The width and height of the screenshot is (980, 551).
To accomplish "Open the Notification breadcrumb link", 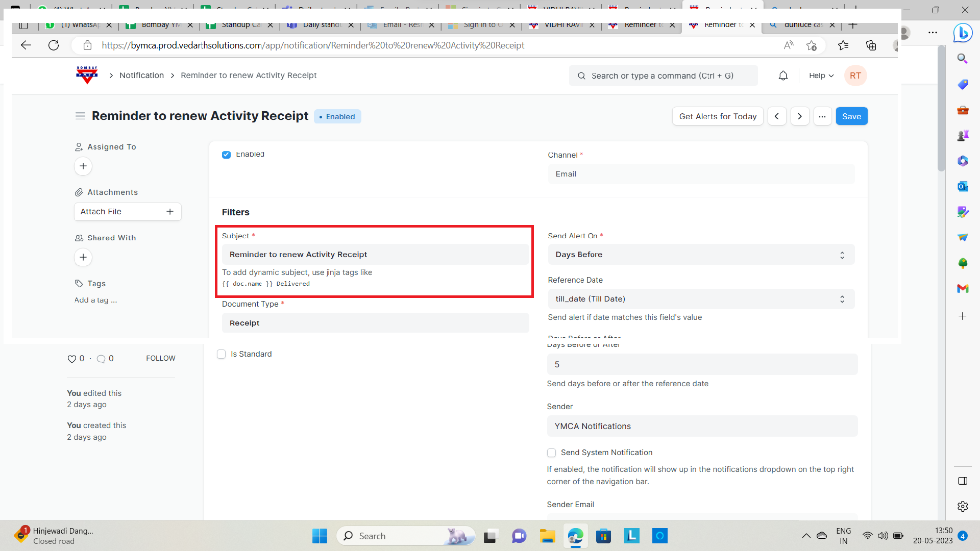I will pyautogui.click(x=141, y=76).
